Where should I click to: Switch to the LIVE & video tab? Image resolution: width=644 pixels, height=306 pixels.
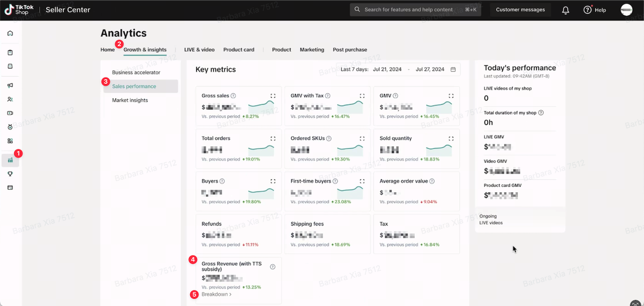point(199,50)
